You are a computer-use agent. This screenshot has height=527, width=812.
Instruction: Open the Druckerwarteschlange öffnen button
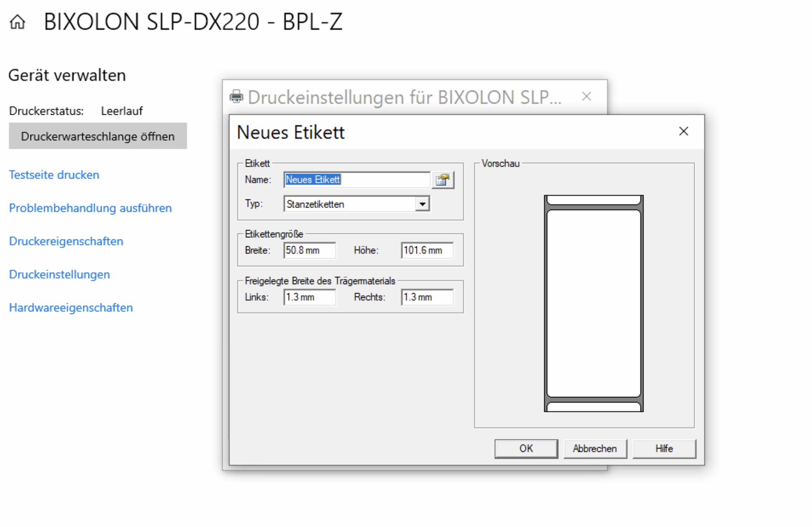coord(98,136)
